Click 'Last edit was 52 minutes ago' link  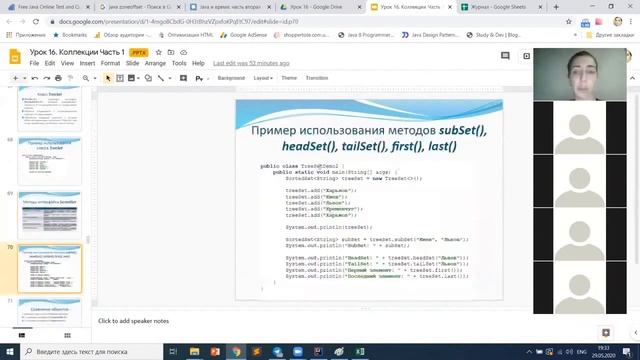click(251, 63)
